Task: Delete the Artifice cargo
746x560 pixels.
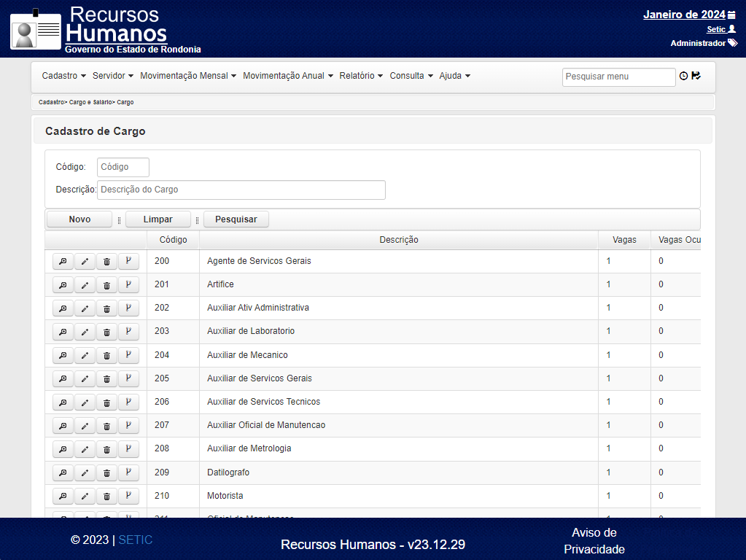Action: [x=106, y=284]
